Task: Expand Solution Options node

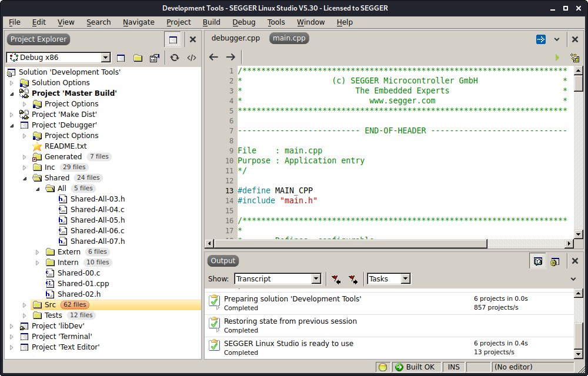Action: tap(12, 83)
